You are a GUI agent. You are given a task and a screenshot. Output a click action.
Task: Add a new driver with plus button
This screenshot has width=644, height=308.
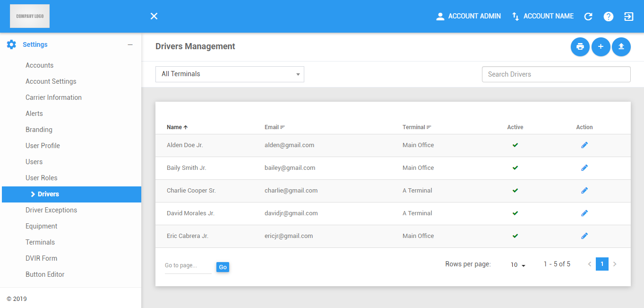[601, 46]
